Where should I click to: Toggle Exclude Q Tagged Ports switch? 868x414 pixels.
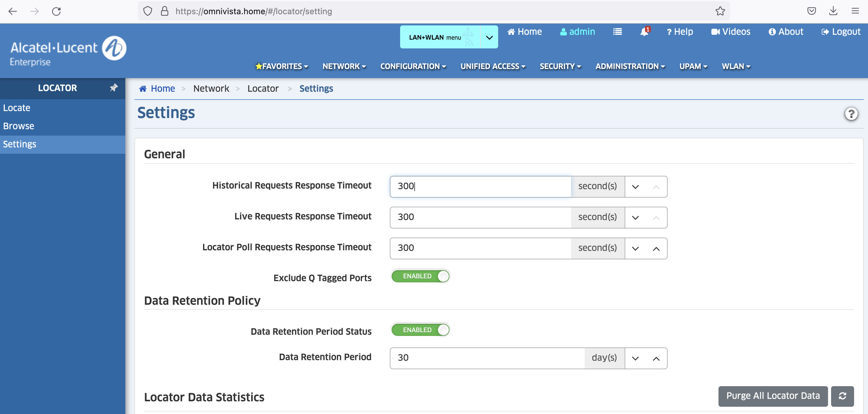[x=420, y=276]
